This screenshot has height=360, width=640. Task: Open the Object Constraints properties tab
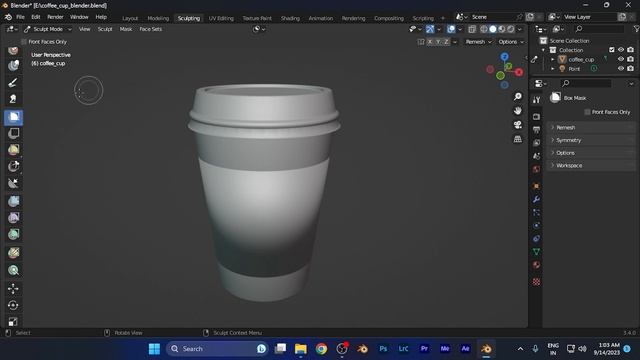(536, 238)
